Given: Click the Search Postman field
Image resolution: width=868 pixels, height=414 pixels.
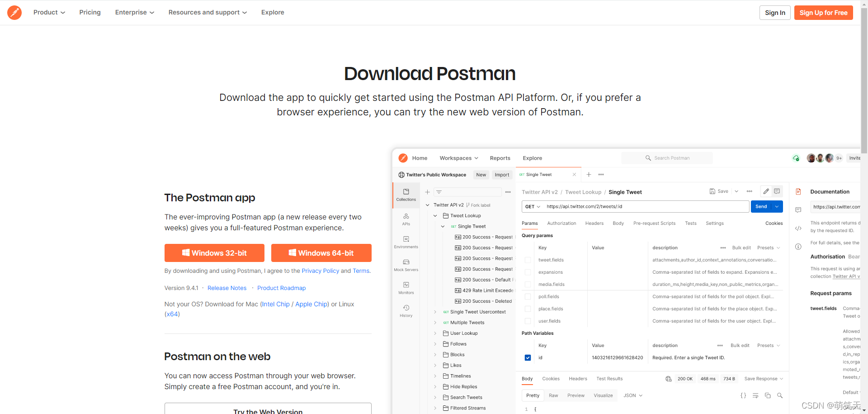Looking at the screenshot, I should click(667, 158).
